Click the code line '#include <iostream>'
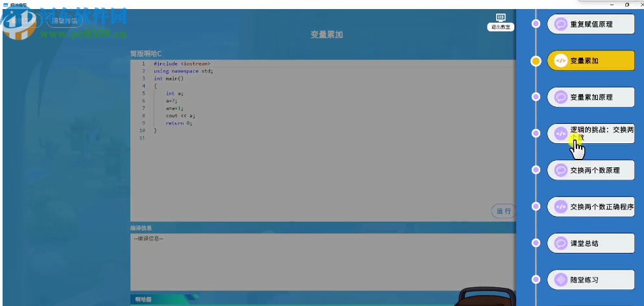644x306 pixels. pyautogui.click(x=182, y=64)
